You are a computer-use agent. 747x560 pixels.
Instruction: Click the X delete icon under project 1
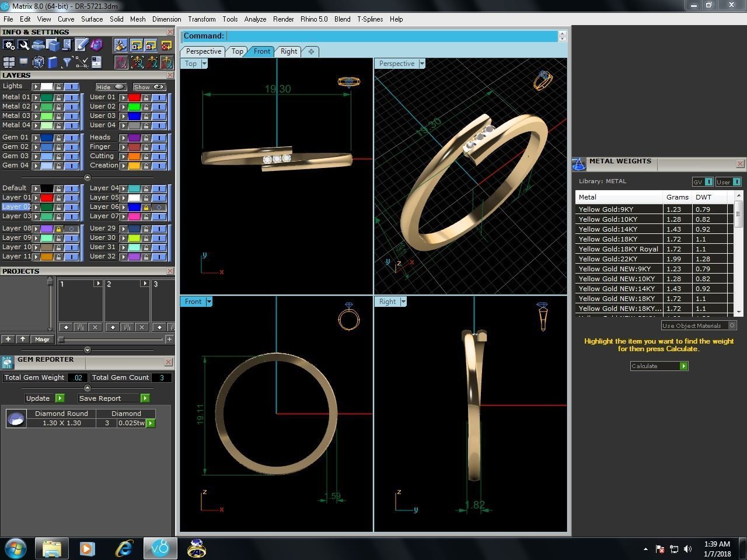[x=95, y=327]
